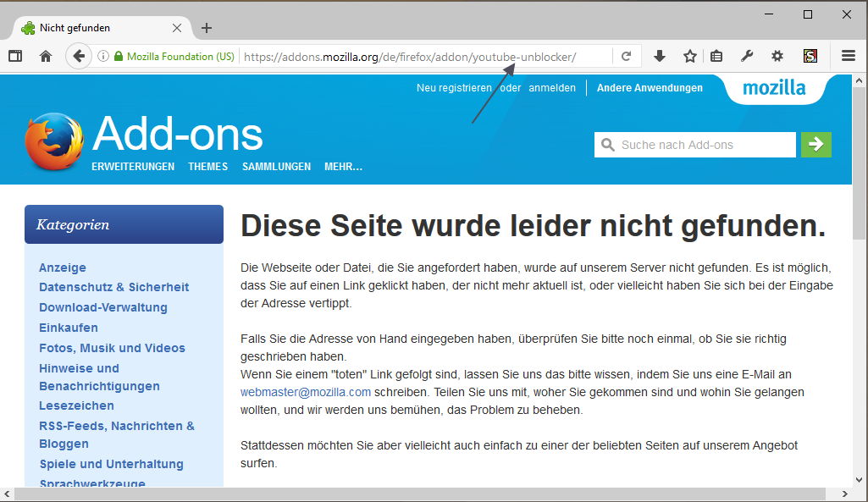The width and height of the screenshot is (868, 502).
Task: Open the Firefox hamburger menu
Action: (x=848, y=56)
